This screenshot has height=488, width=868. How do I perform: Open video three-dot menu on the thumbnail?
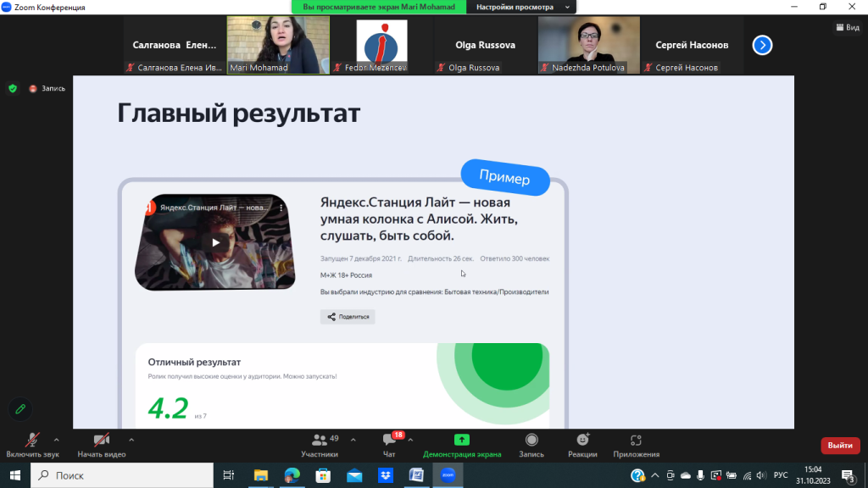[x=281, y=208]
